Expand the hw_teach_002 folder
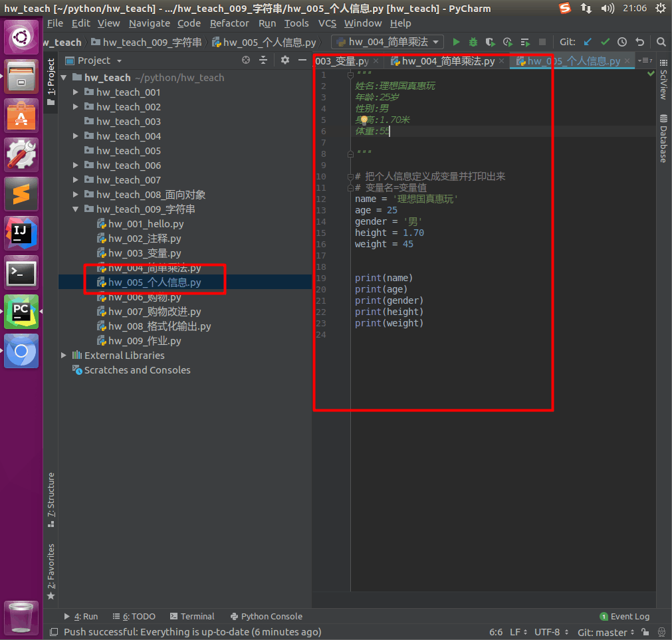The width and height of the screenshot is (672, 640). click(x=75, y=106)
